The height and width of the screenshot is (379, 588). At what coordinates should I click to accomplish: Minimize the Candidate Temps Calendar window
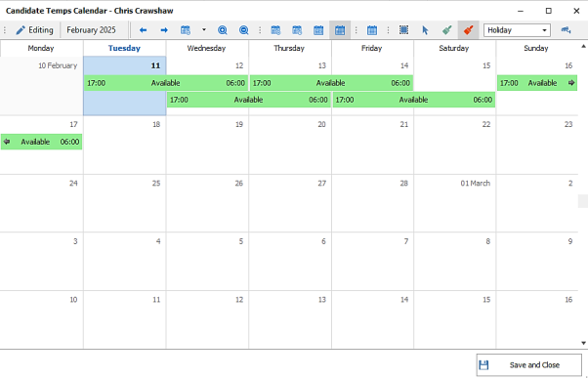(521, 11)
